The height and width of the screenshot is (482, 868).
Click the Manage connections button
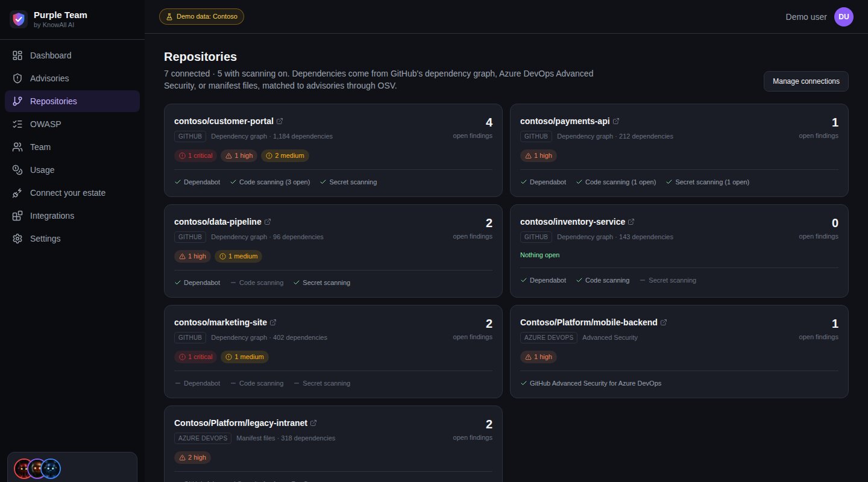[x=806, y=81]
